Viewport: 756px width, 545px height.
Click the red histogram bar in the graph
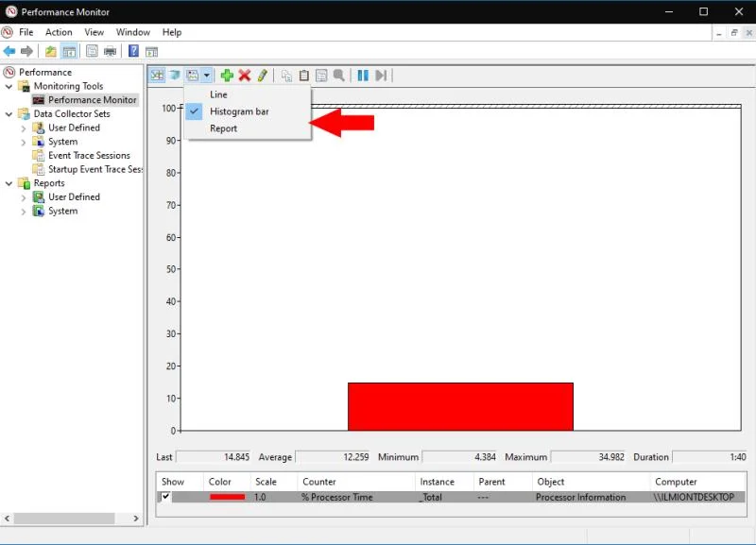coord(460,407)
